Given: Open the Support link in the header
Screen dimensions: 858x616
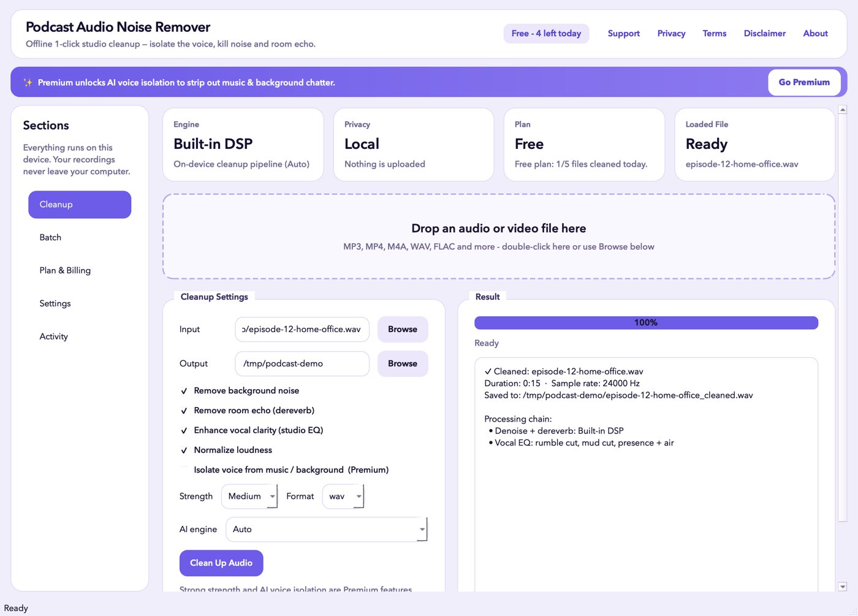Looking at the screenshot, I should point(624,34).
